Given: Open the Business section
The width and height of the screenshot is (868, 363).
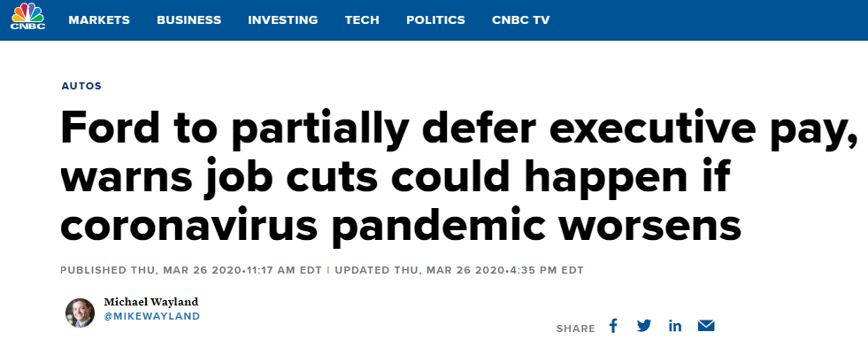Looking at the screenshot, I should [188, 20].
